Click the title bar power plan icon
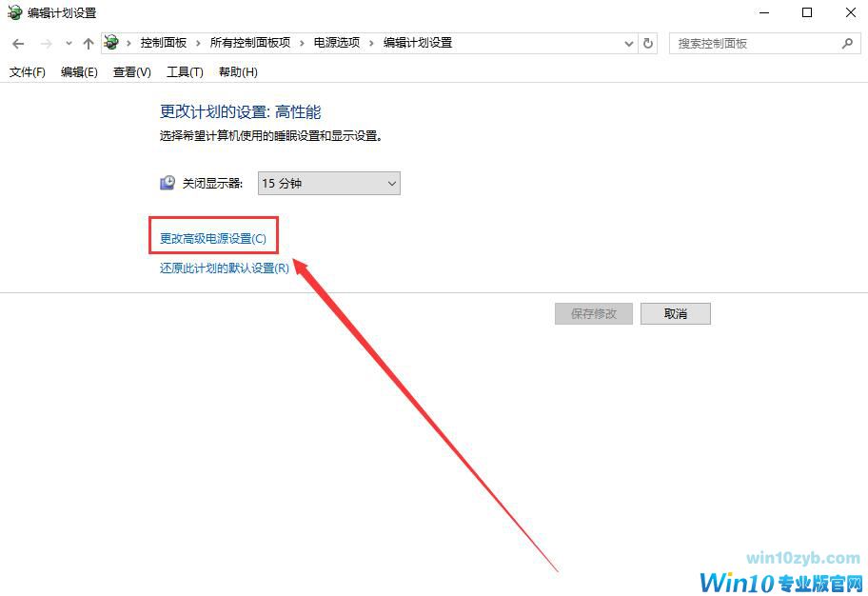868x596 pixels. point(14,12)
